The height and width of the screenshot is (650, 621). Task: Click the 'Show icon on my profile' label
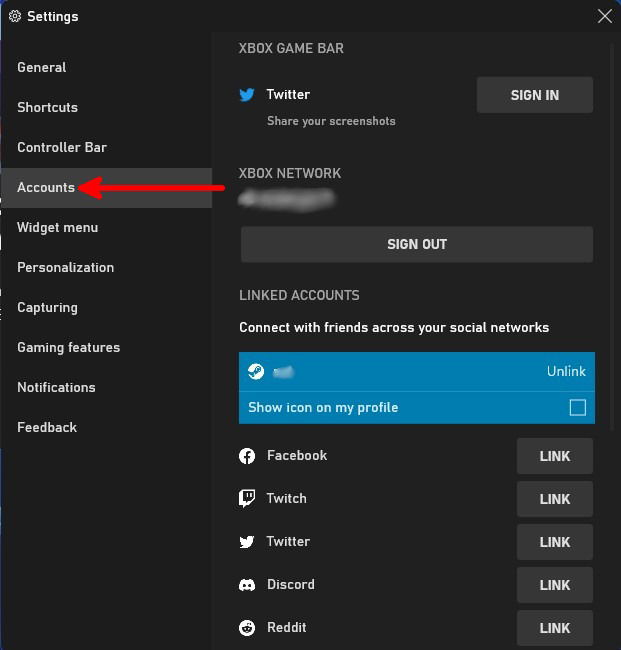coord(323,407)
